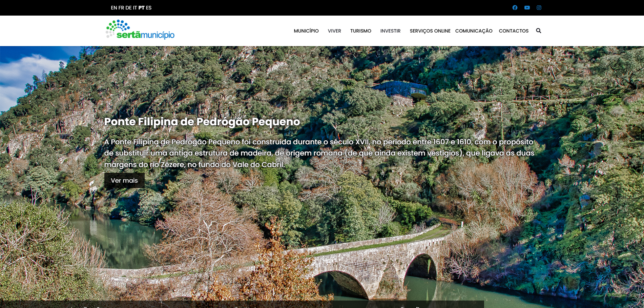Click the search magnifier icon
Viewport: 644px width, 308px height.
538,31
